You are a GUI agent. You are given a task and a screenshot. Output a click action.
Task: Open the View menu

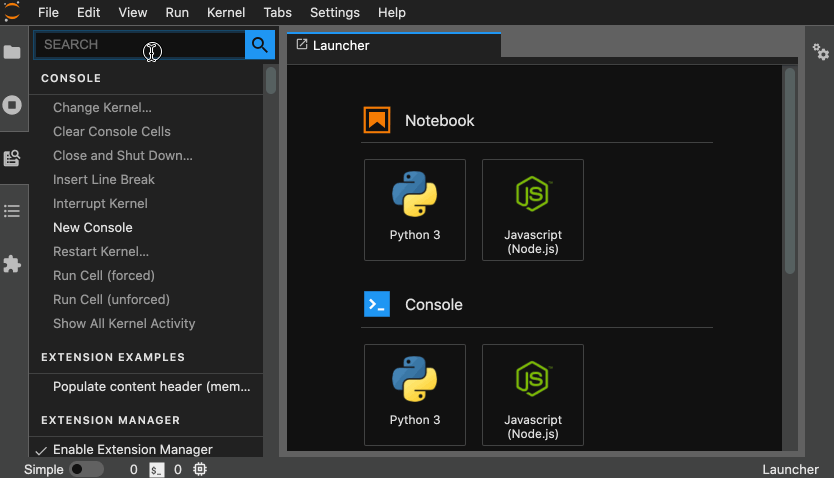pyautogui.click(x=132, y=12)
